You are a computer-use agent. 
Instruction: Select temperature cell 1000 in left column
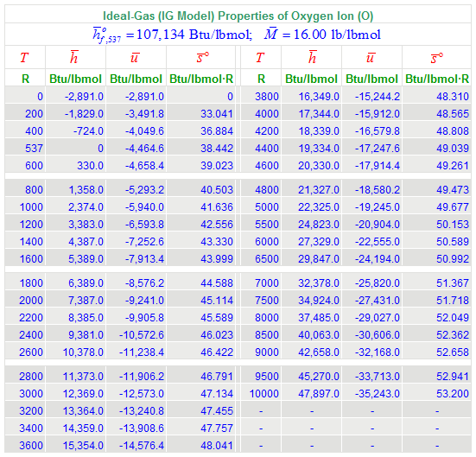point(31,207)
